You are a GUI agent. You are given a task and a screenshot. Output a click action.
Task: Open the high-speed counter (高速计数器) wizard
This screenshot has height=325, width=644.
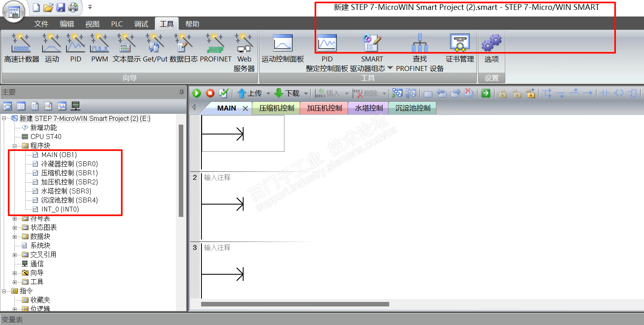click(x=21, y=48)
